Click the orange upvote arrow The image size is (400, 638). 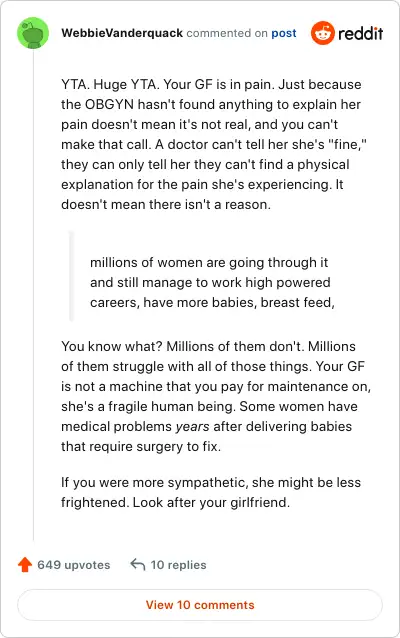(x=25, y=565)
